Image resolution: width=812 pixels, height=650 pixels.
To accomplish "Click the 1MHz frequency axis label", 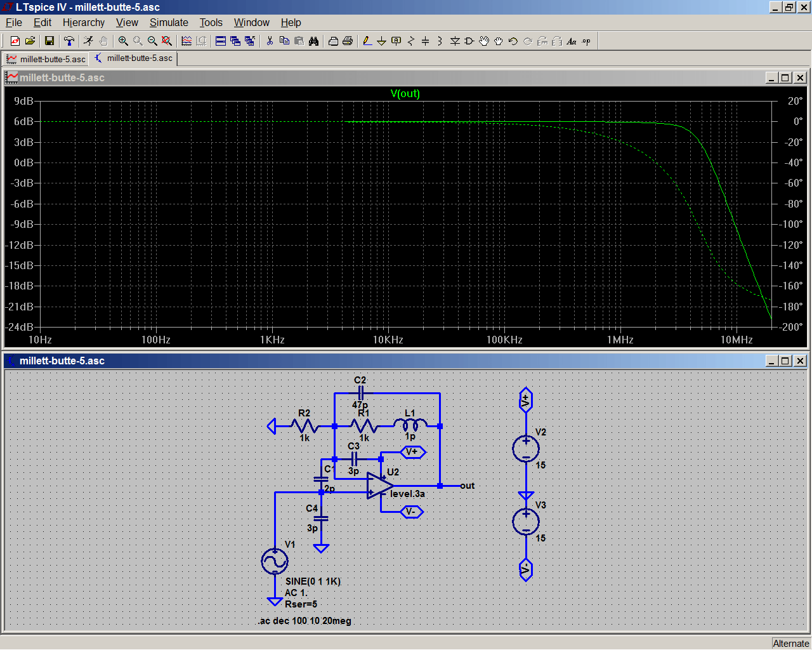I will 620,340.
